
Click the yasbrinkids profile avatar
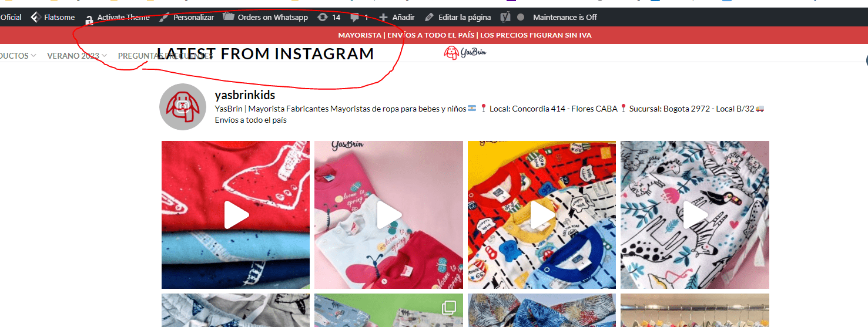tap(183, 107)
